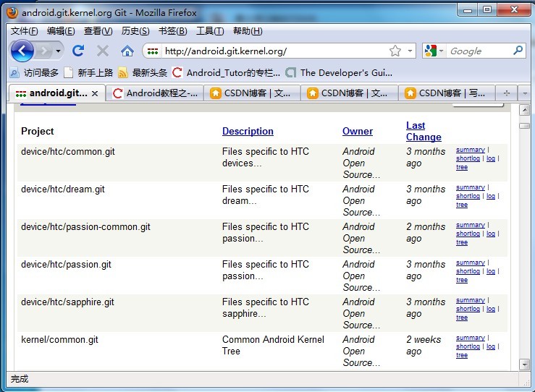Bookmark this page with the star icon
The height and width of the screenshot is (392, 535).
(x=395, y=51)
